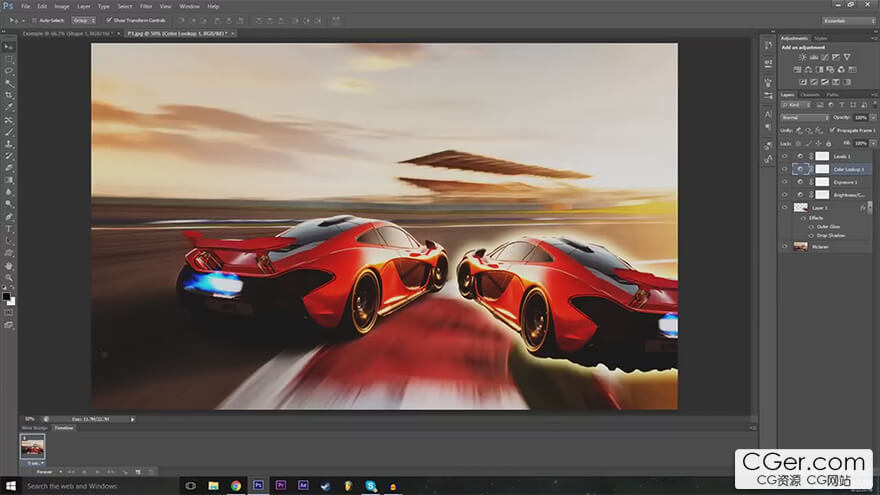This screenshot has height=495, width=880.
Task: Hide the Brightness/Contrast layer
Action: [x=785, y=195]
